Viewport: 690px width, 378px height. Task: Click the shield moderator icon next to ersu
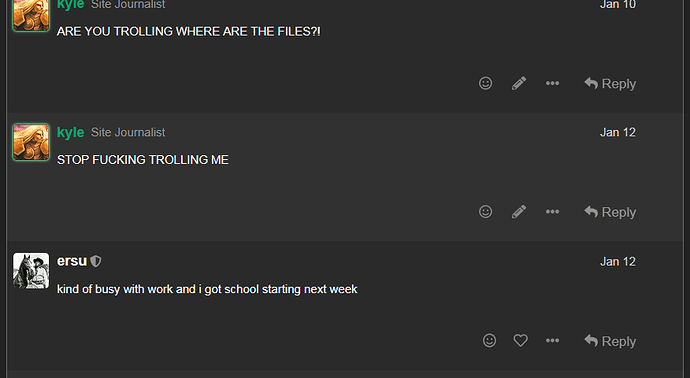[x=95, y=261]
